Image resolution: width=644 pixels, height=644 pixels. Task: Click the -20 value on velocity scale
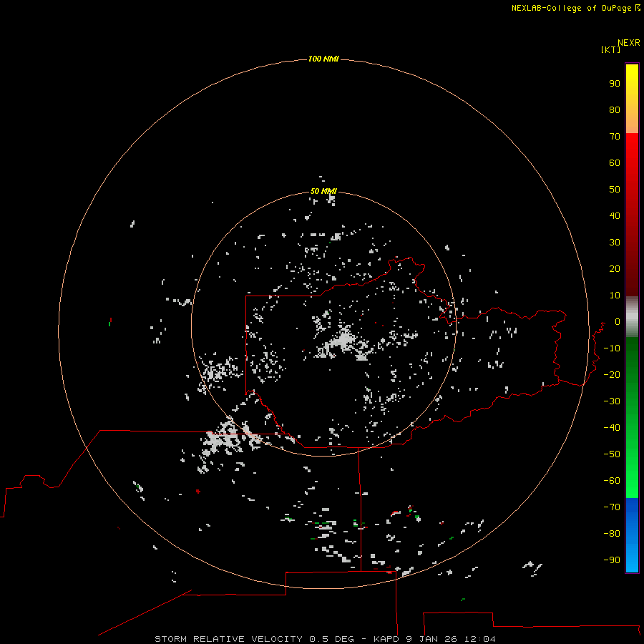(612, 374)
